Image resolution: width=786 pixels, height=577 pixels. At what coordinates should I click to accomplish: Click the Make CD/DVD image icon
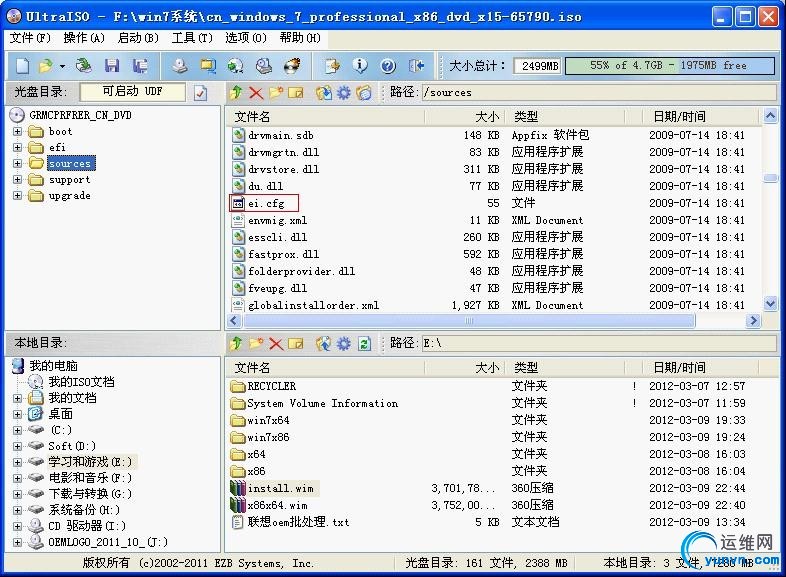coord(180,66)
